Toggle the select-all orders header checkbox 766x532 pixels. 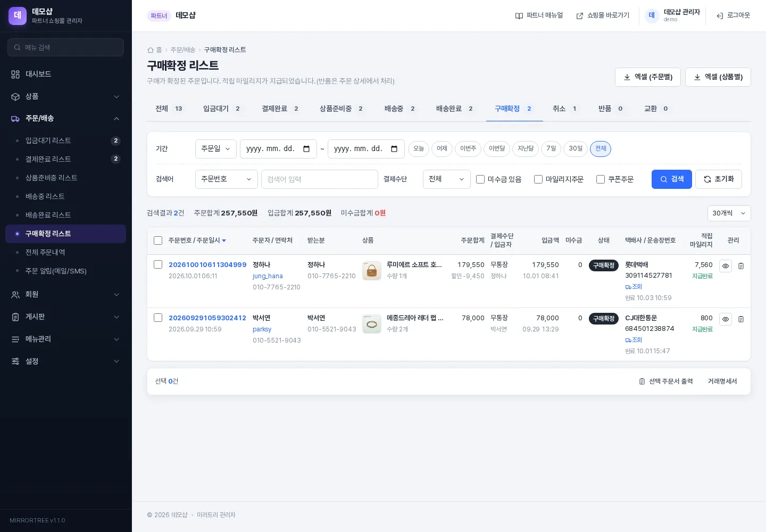click(158, 240)
